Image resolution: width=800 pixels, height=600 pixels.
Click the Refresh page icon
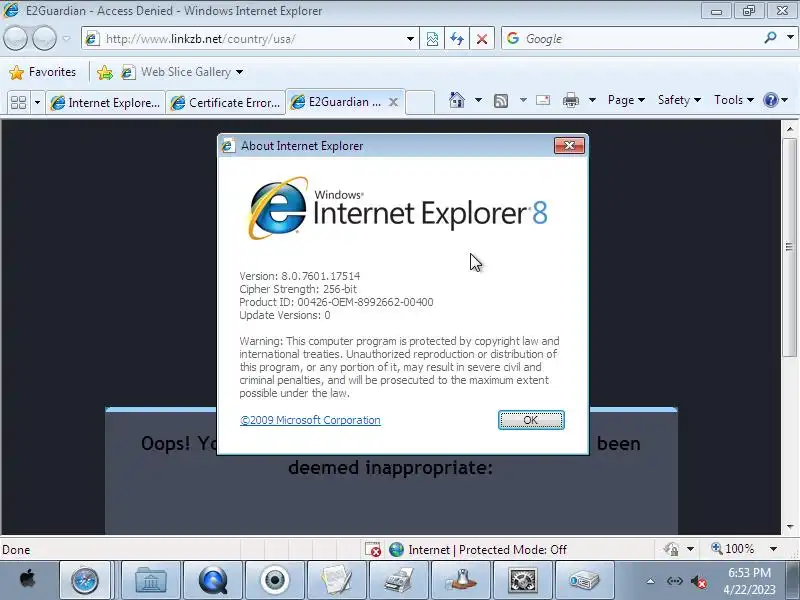click(457, 39)
